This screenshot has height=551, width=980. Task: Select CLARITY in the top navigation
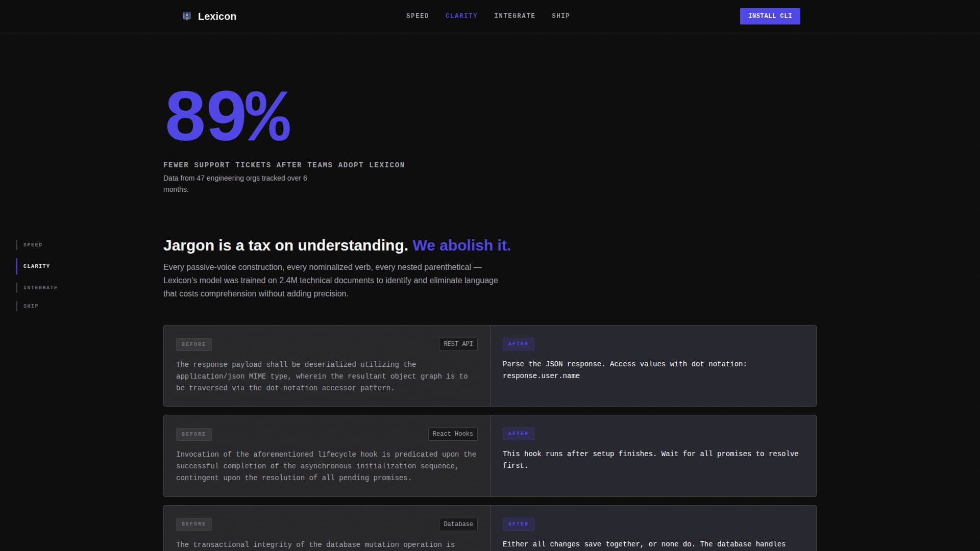[461, 16]
